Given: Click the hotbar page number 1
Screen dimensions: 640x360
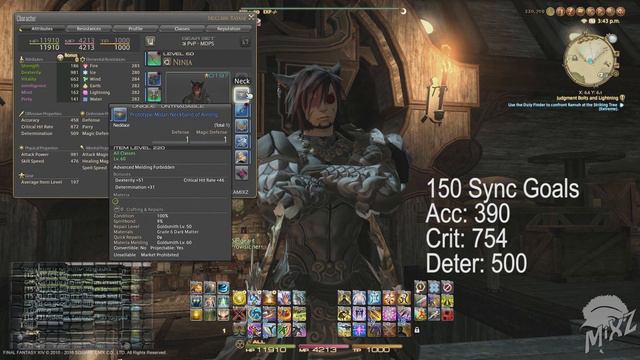Looking at the screenshot, I should [224, 331].
